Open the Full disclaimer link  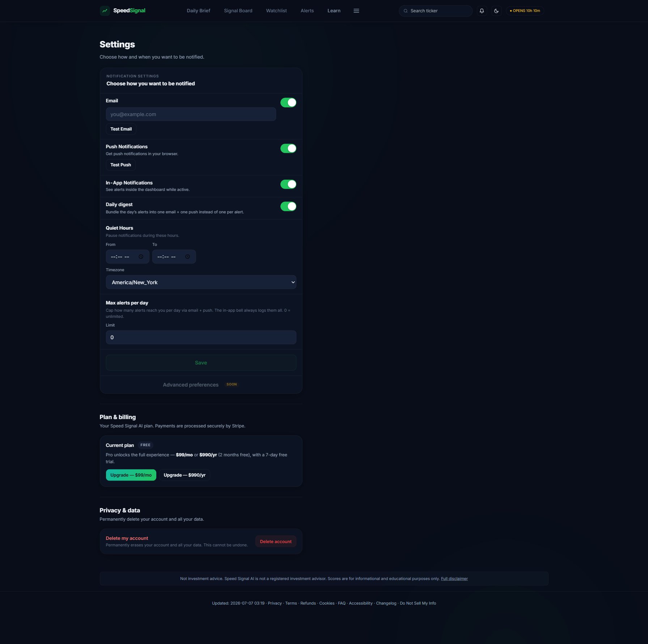454,579
